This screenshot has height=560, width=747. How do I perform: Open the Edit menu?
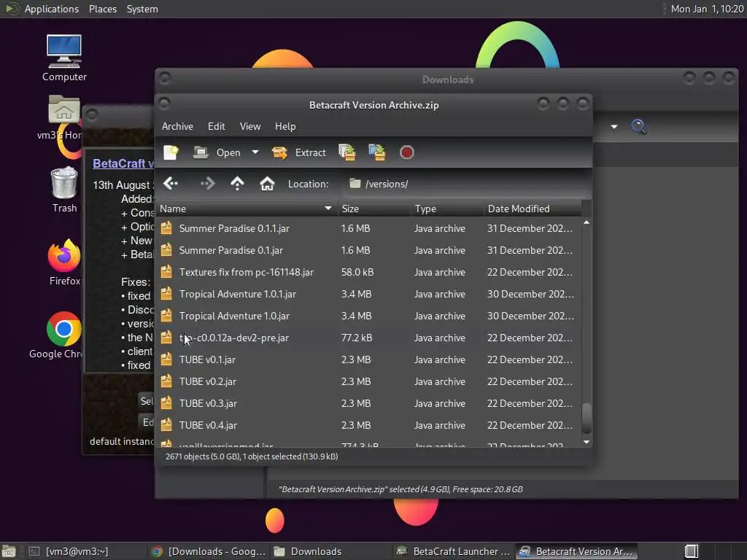(x=216, y=126)
